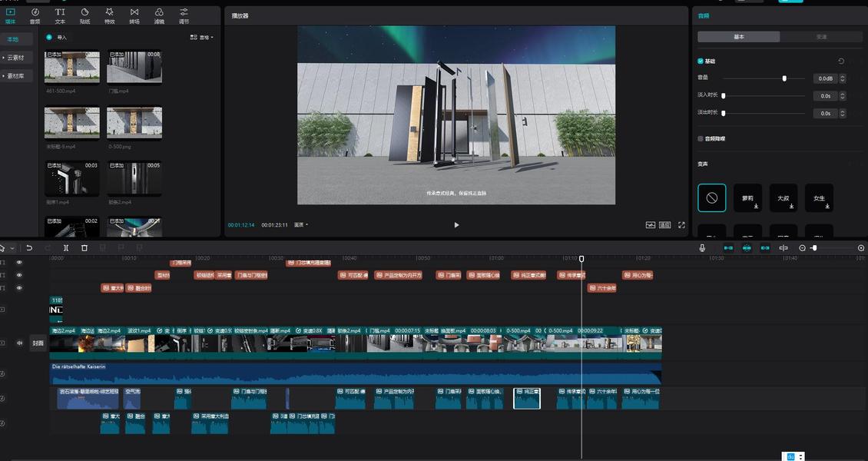Select the 0-500.png media thumbnail
Viewport: 868px width, 461px height.
tap(134, 122)
